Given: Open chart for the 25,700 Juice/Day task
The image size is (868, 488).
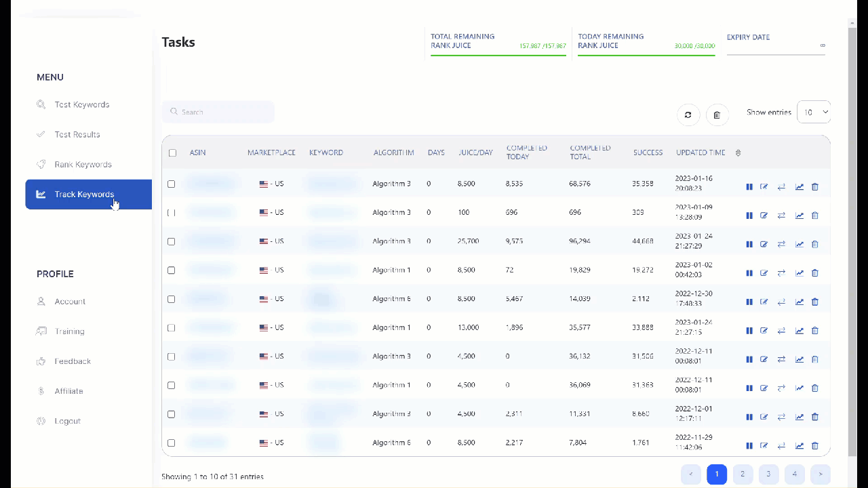Looking at the screenshot, I should tap(800, 244).
